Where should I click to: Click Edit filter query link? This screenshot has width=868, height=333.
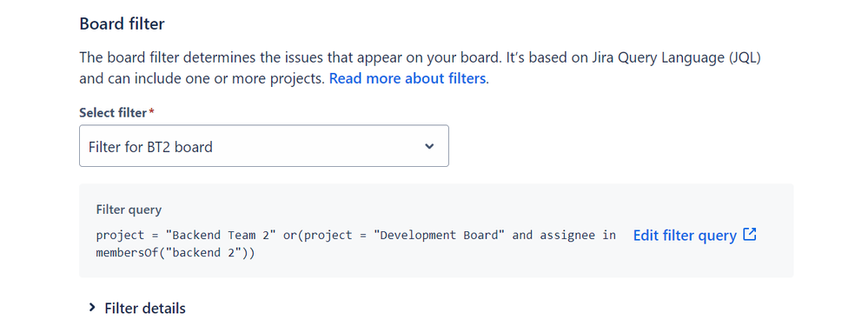pyautogui.click(x=685, y=236)
